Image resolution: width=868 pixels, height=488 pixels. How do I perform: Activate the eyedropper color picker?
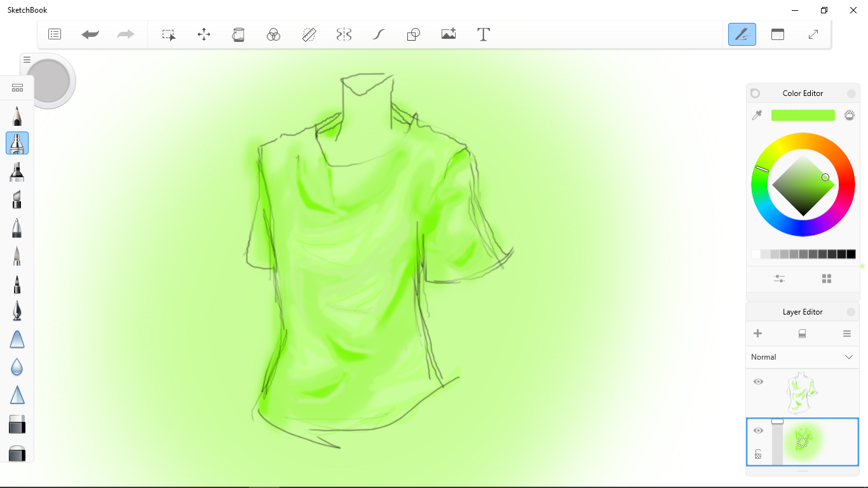pyautogui.click(x=757, y=115)
